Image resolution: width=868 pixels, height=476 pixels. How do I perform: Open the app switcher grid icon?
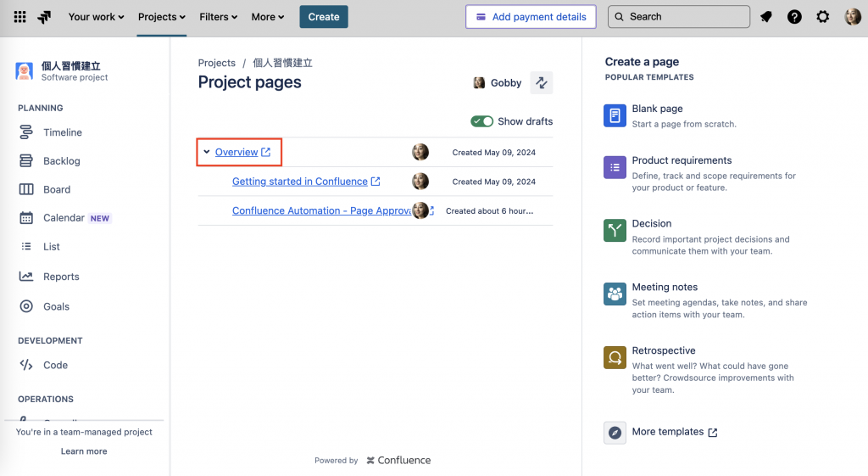[20, 17]
